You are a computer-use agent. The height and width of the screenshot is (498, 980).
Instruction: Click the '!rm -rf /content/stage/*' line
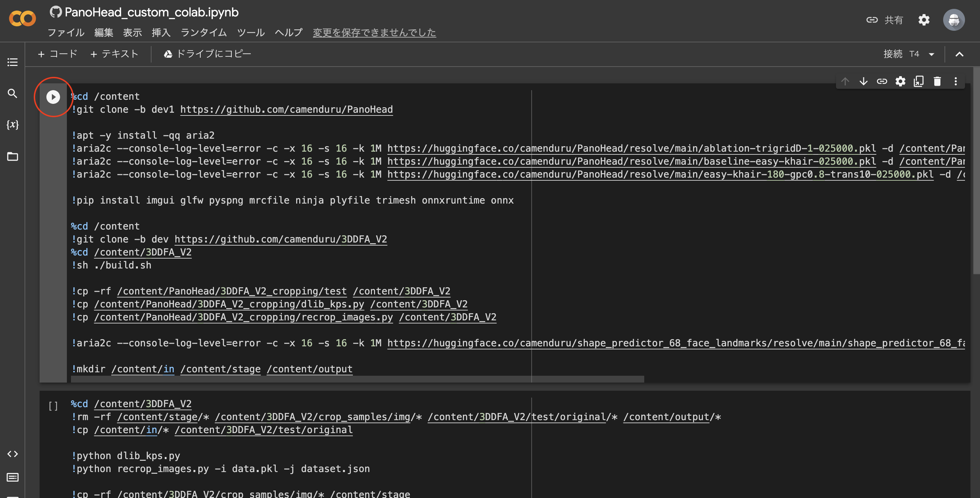[x=396, y=417]
